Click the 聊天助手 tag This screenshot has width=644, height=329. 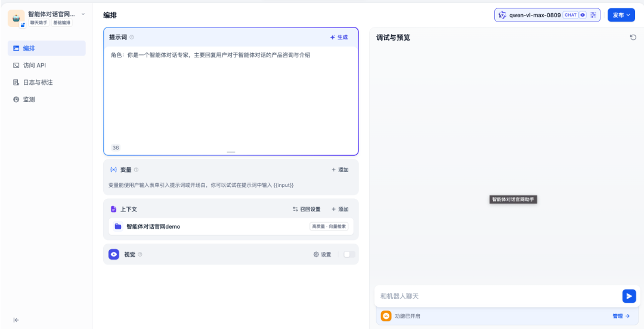pyautogui.click(x=39, y=23)
